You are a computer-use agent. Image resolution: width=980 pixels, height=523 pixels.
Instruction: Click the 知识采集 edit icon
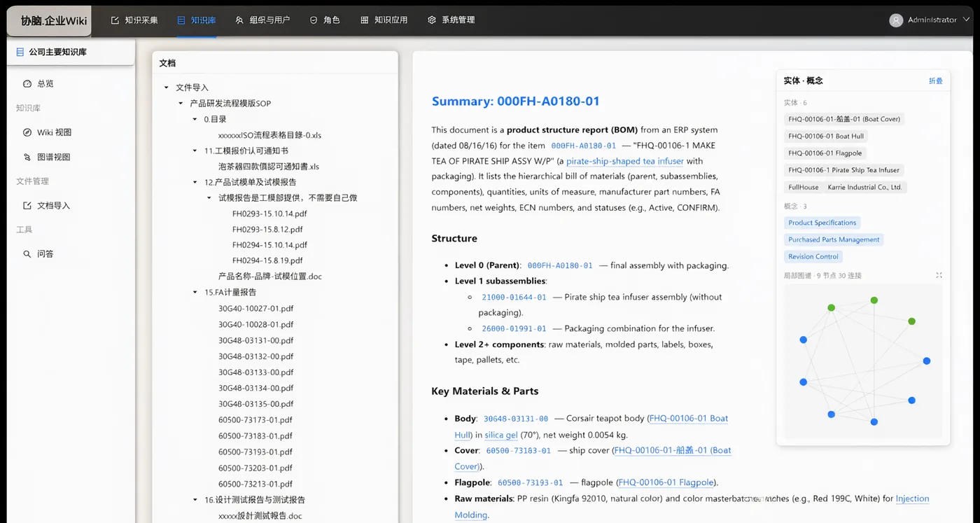115,20
